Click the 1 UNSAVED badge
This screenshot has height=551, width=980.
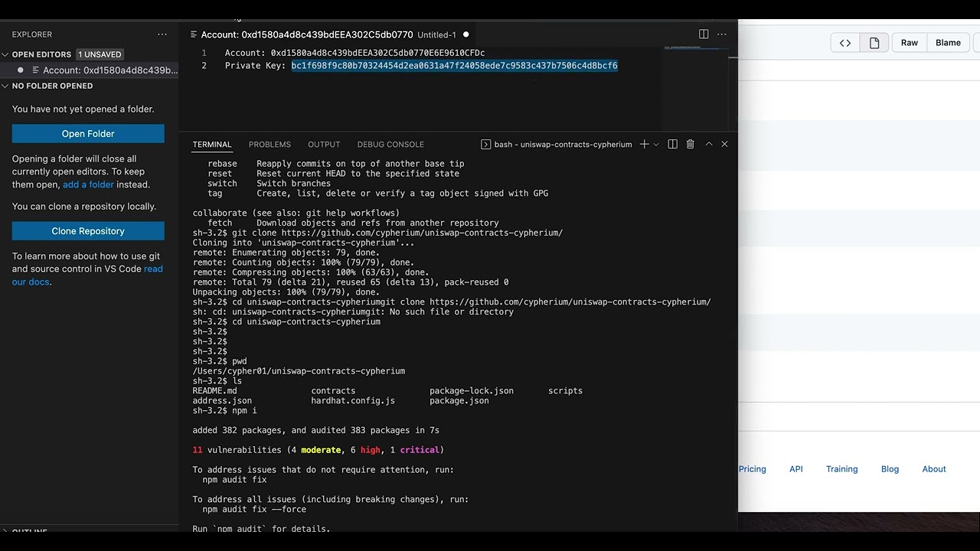(x=100, y=54)
